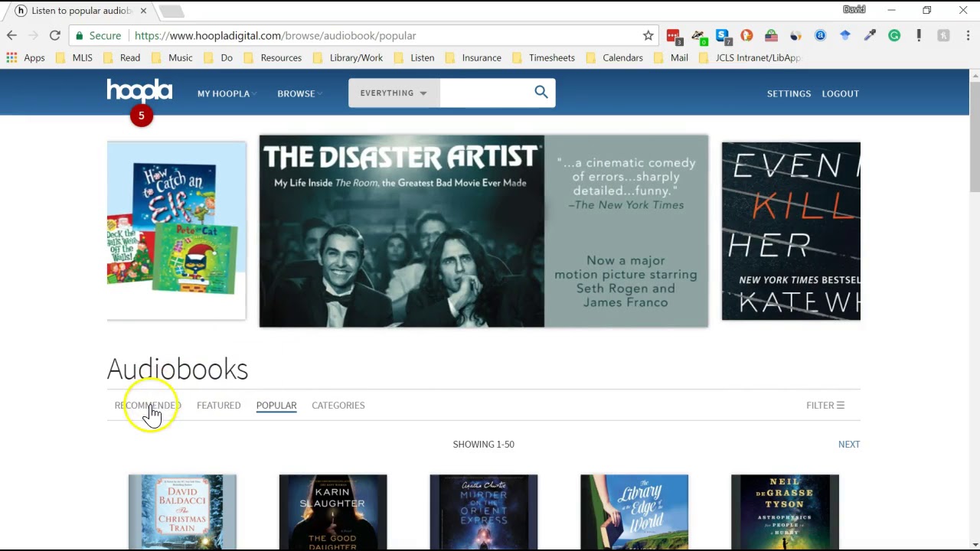Screen dimensions: 980x551
Task: Open The Christmas Train audiobook cover
Action: [x=182, y=511]
